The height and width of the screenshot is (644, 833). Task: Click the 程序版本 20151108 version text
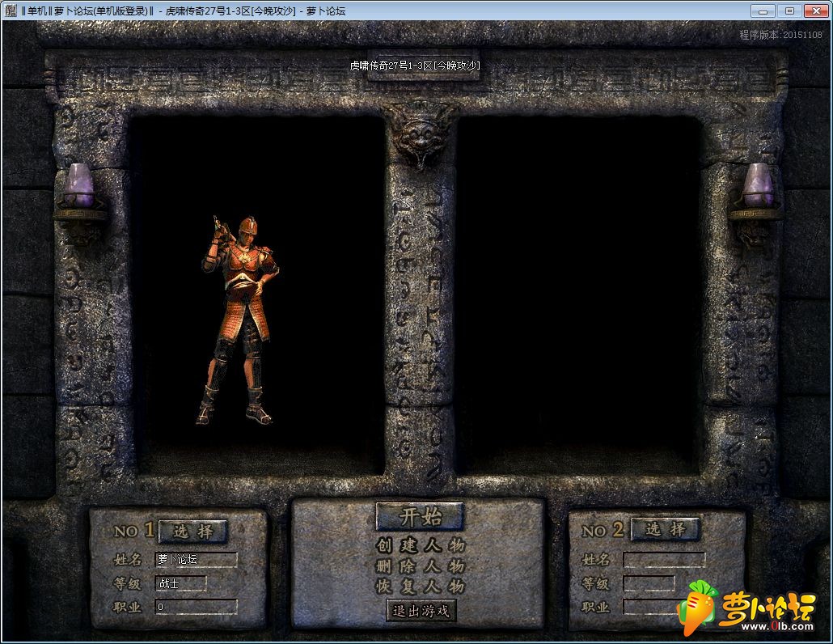[780, 35]
